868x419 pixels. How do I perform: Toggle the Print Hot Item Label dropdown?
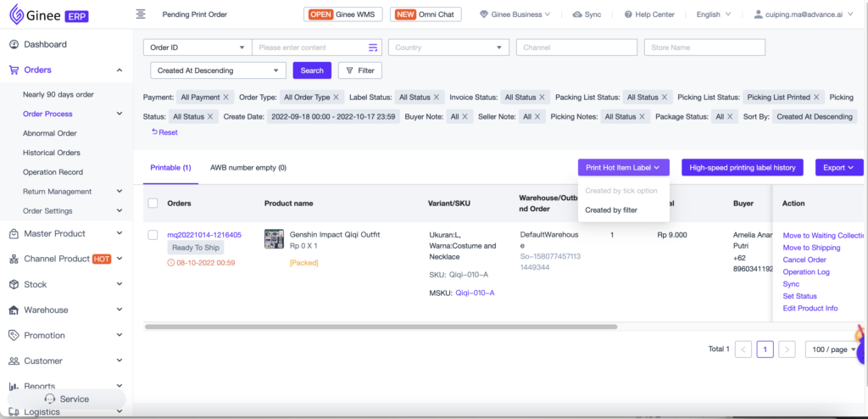[x=623, y=167]
